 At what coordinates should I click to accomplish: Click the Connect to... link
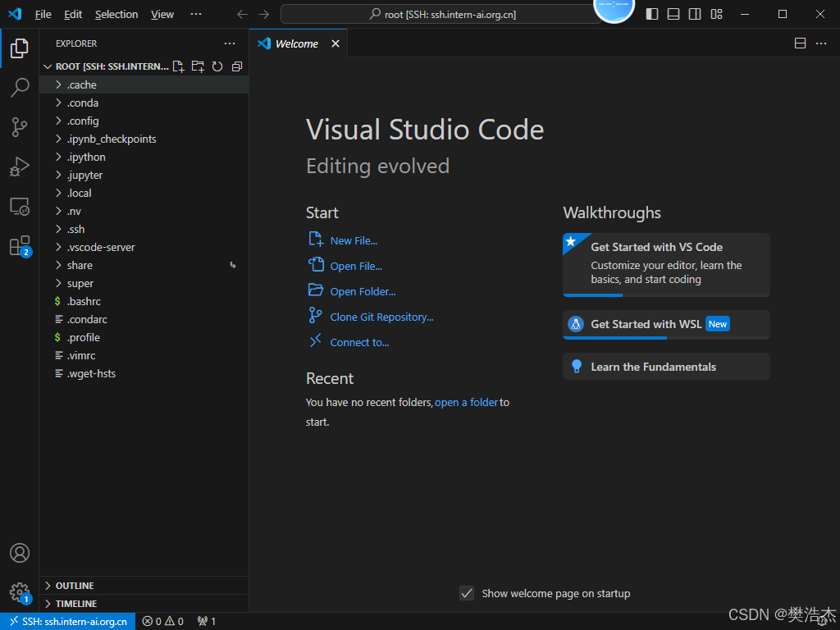tap(359, 342)
